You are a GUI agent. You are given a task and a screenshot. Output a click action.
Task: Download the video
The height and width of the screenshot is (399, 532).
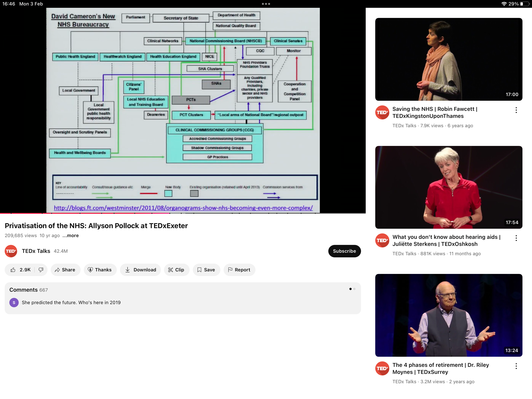[x=140, y=270]
